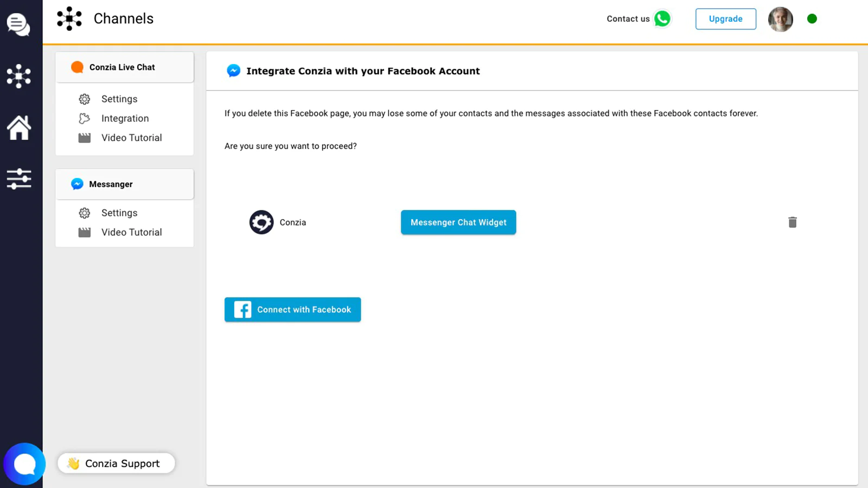
Task: Delete the Conzia Facebook page with trash icon
Action: point(792,222)
